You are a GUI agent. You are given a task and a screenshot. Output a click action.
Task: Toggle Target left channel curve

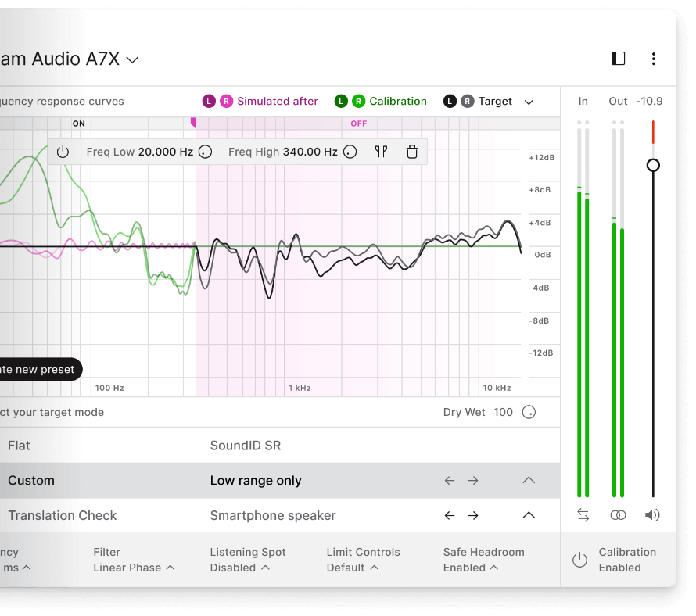pyautogui.click(x=450, y=101)
